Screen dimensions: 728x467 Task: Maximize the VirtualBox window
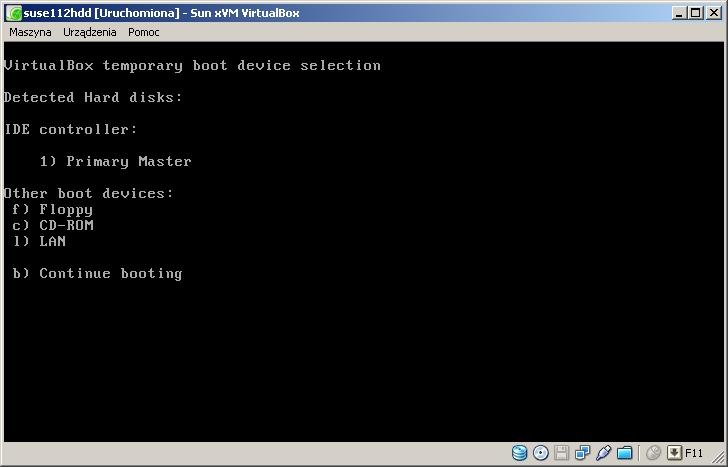[696, 13]
